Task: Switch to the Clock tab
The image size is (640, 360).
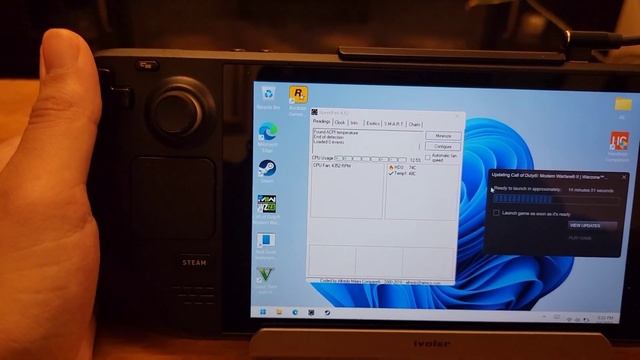Action: 340,122
